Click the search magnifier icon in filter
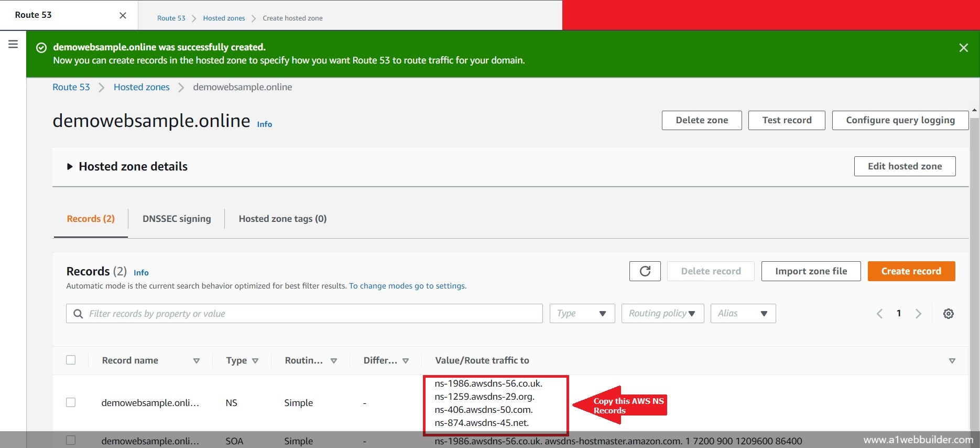The width and height of the screenshot is (980, 448). [78, 314]
